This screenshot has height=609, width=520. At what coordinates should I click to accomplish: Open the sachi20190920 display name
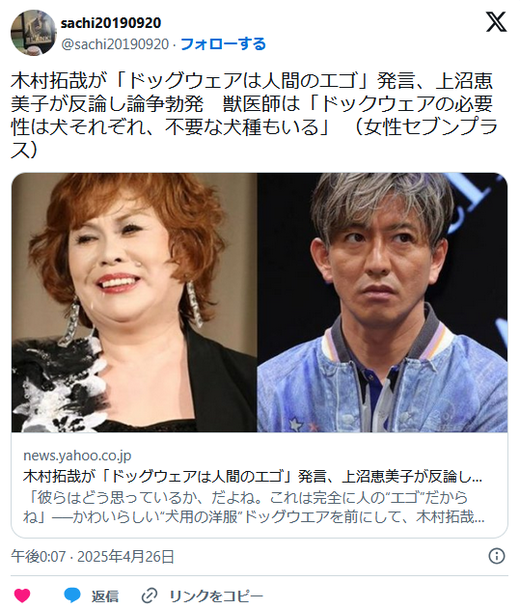coord(111,23)
